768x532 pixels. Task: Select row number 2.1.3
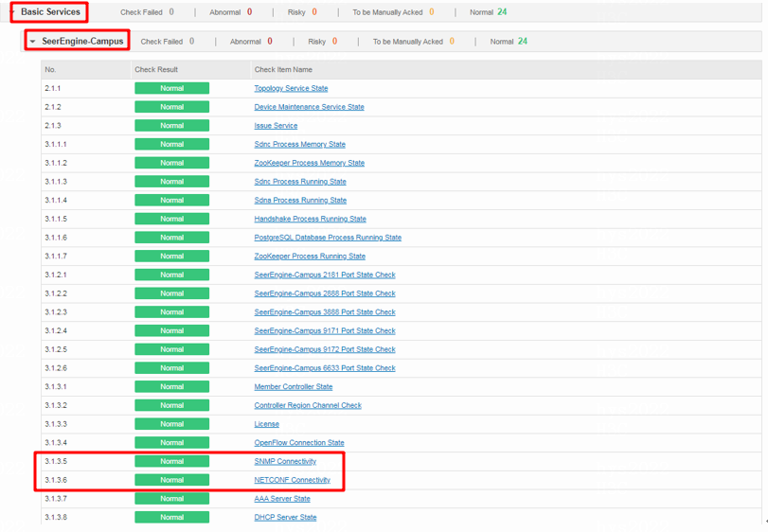[x=53, y=125]
